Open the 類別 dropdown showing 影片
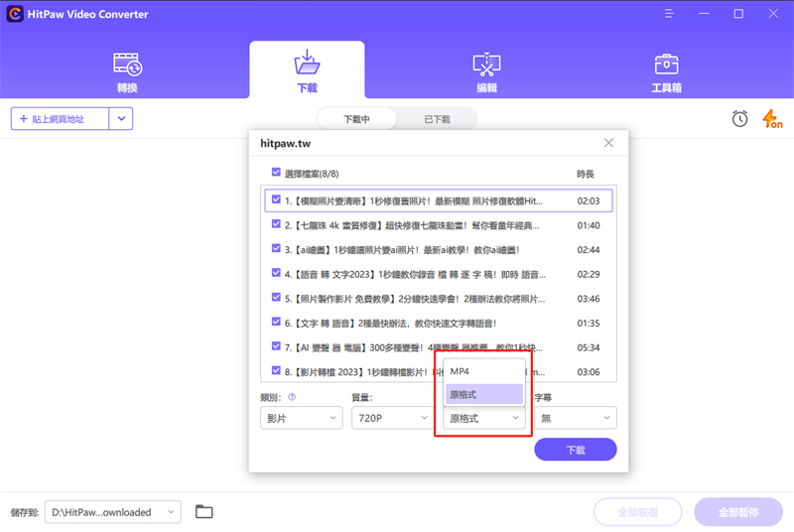794x532 pixels. tap(302, 418)
